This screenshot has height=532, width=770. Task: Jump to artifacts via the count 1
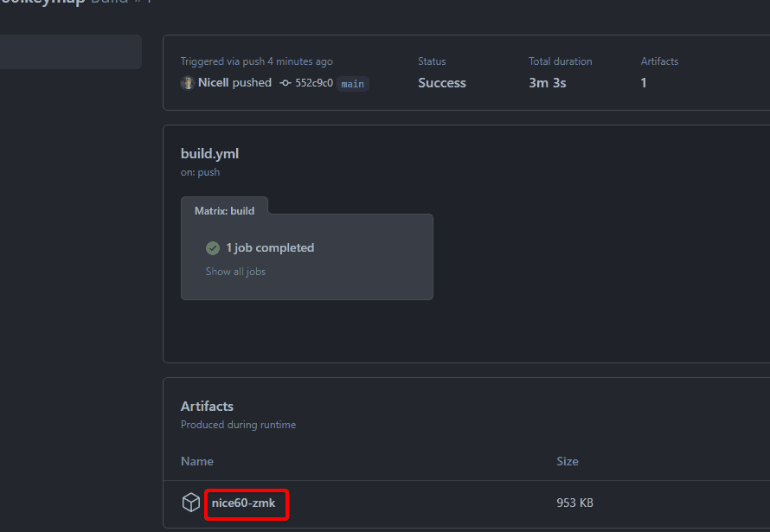[644, 83]
